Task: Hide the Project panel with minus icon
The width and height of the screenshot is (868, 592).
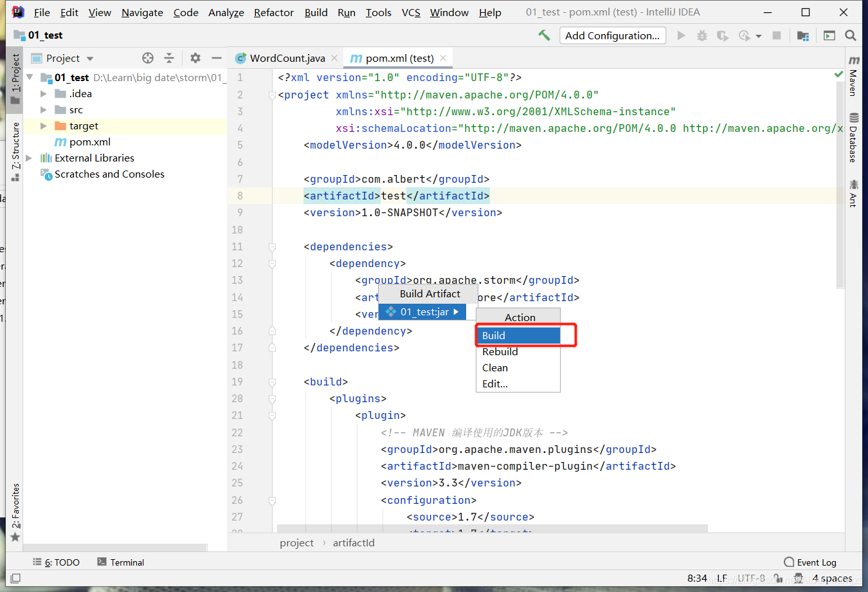Action: point(217,58)
